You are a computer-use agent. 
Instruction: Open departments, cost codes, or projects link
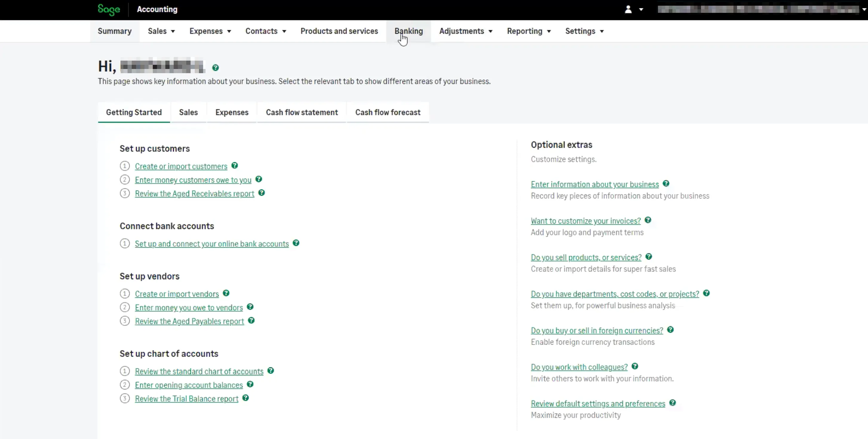tap(615, 294)
